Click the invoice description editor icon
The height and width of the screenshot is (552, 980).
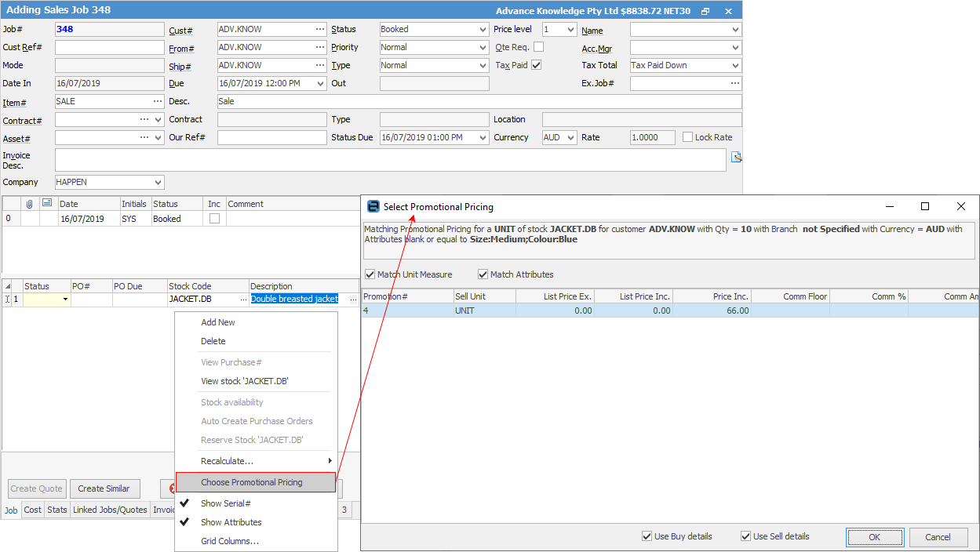coord(736,158)
